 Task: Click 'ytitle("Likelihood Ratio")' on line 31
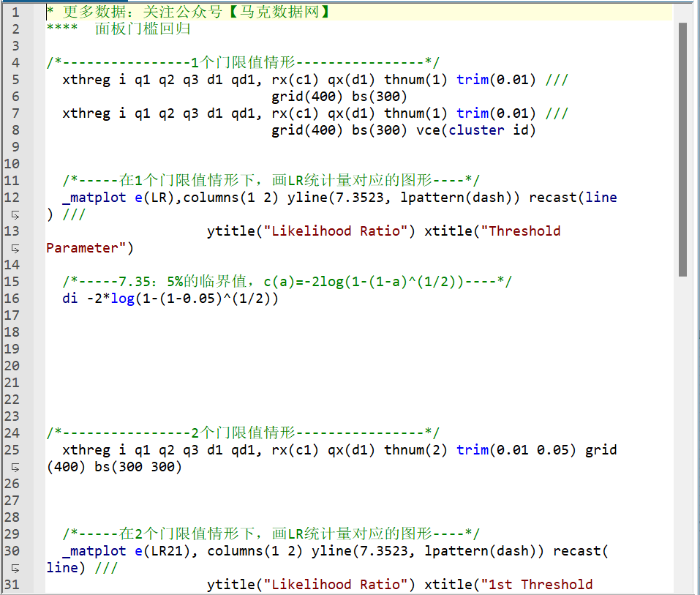pos(311,585)
